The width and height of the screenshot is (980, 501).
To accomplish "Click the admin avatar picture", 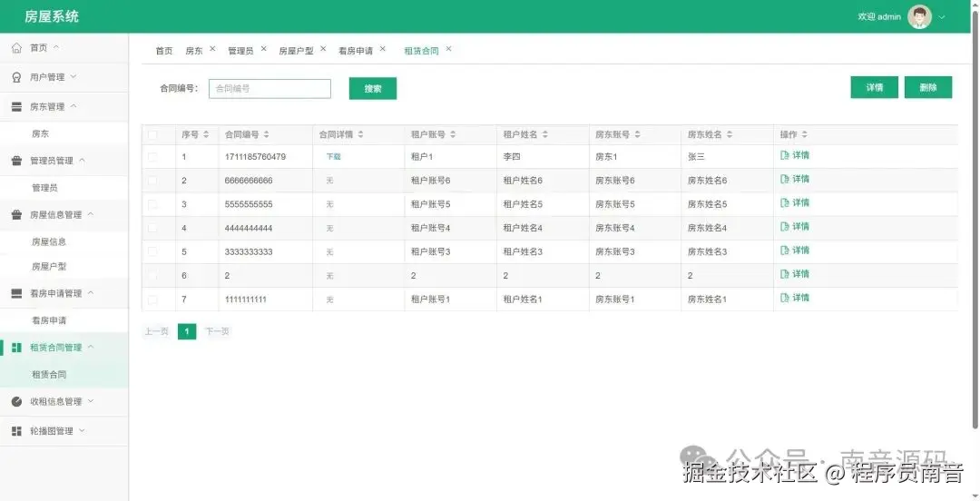I will coord(919,17).
